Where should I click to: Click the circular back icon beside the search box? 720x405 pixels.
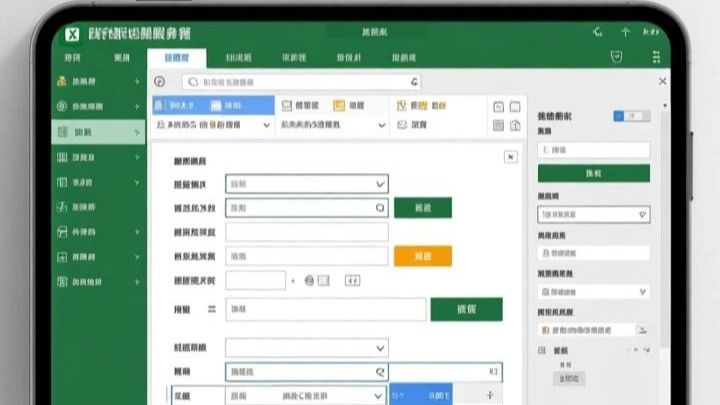click(160, 82)
